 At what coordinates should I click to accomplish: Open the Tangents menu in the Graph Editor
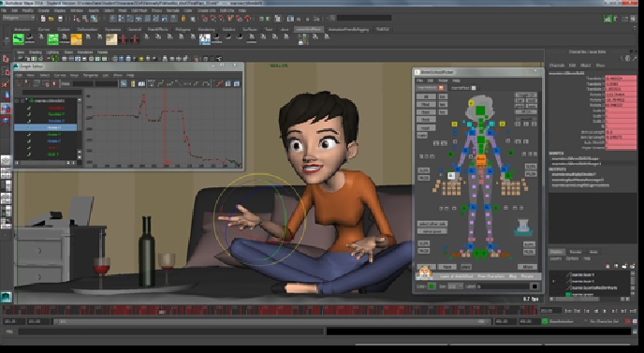91,75
